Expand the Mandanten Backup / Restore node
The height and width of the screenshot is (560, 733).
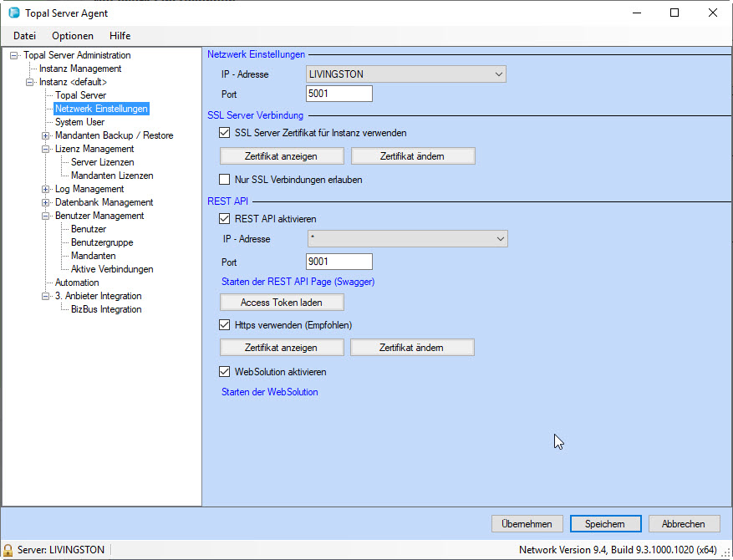click(x=46, y=135)
